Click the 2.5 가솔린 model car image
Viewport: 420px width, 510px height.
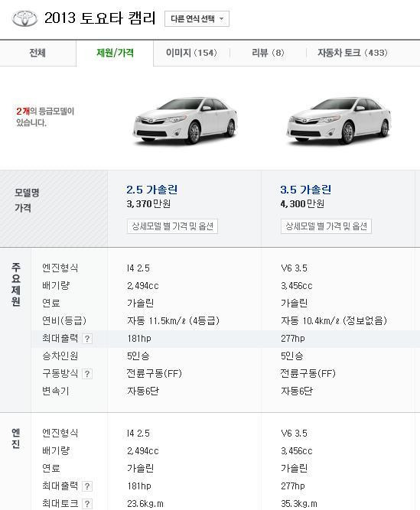click(x=185, y=120)
